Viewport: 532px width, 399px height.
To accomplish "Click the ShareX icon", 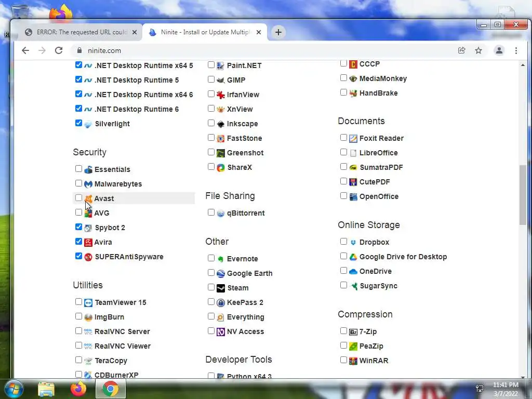I will (220, 168).
